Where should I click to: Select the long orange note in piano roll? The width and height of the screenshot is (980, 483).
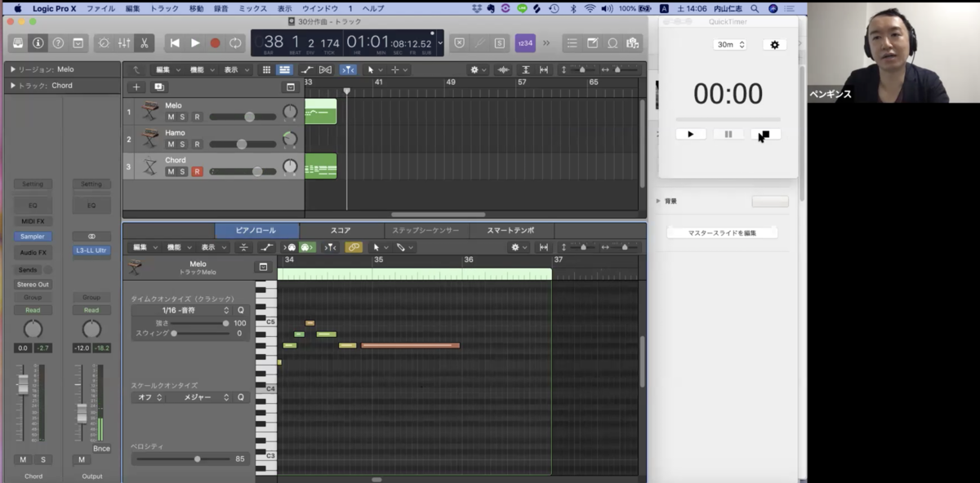pos(411,345)
